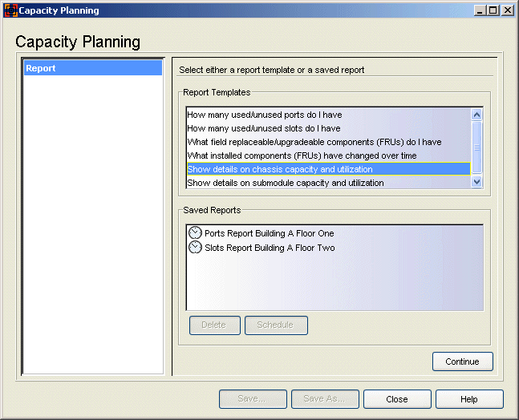519x420 pixels.
Task: Click the Continue button
Action: coord(462,361)
